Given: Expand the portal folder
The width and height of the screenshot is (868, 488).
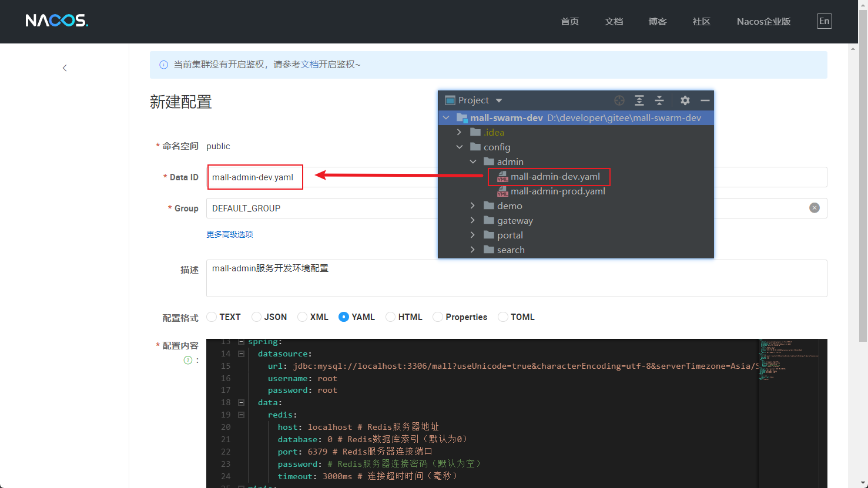Looking at the screenshot, I should 472,235.
